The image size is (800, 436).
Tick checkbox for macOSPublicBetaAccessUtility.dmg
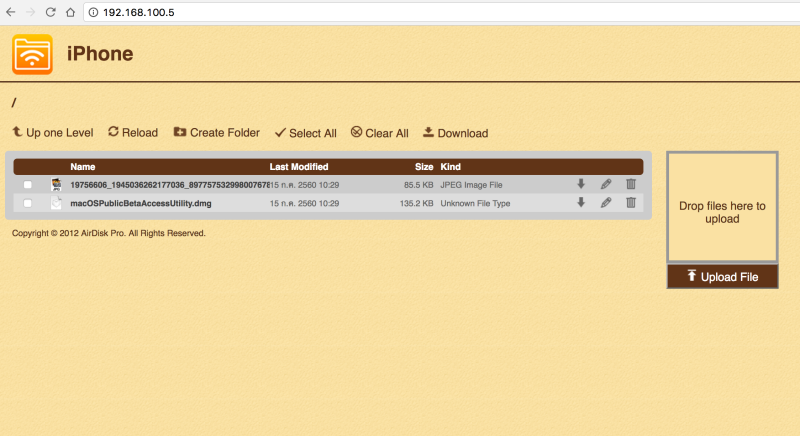pos(28,203)
